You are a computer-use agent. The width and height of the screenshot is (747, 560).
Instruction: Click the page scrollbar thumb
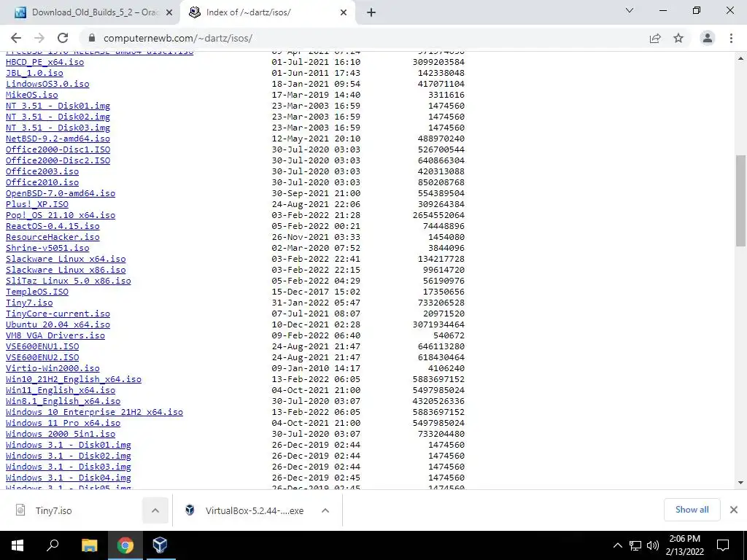[x=741, y=200]
